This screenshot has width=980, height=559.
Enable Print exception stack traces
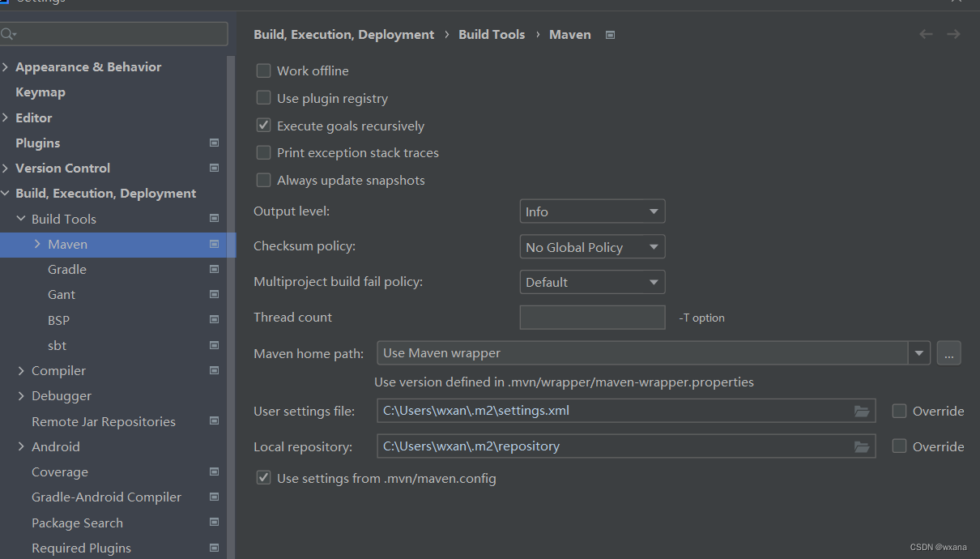[263, 152]
